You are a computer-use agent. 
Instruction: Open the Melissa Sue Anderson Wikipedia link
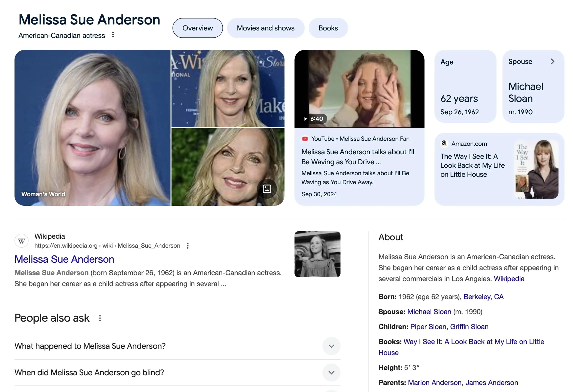(x=64, y=259)
